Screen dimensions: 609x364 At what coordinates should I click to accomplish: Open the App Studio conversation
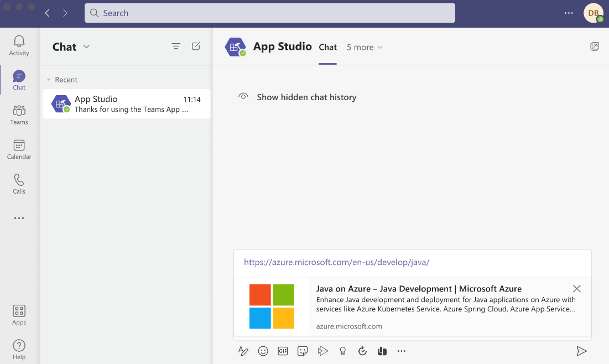(127, 104)
